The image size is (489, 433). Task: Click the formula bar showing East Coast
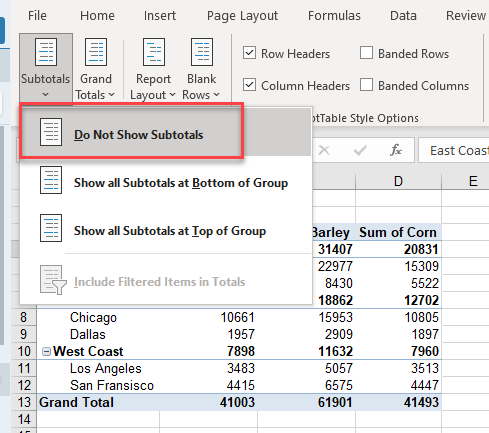tap(454, 151)
